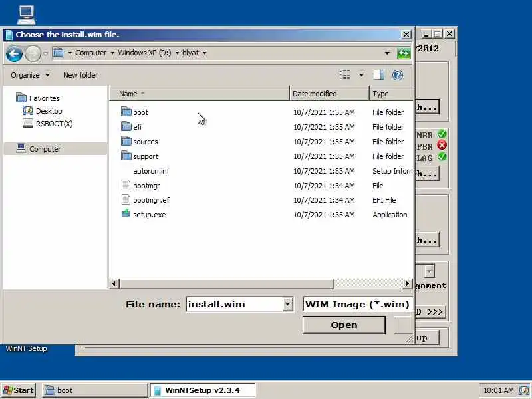The height and width of the screenshot is (399, 532).
Task: Expand the arrow after blyat breadcrumb
Action: pyautogui.click(x=204, y=53)
